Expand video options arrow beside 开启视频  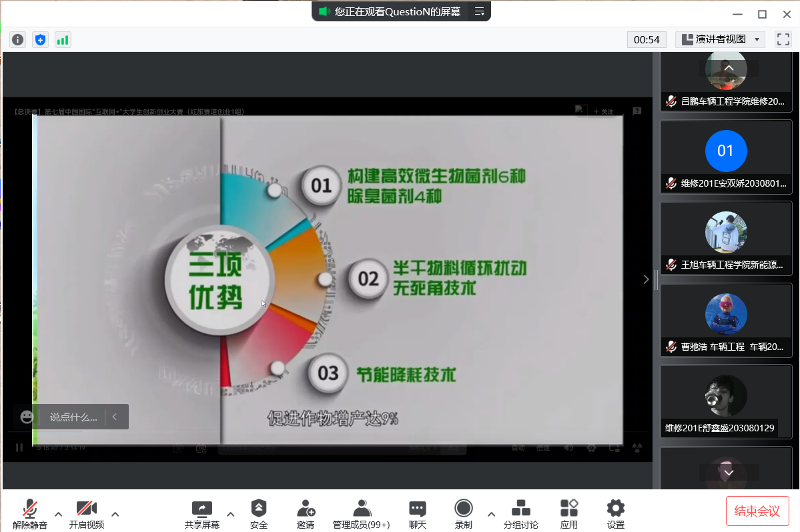pyautogui.click(x=115, y=514)
